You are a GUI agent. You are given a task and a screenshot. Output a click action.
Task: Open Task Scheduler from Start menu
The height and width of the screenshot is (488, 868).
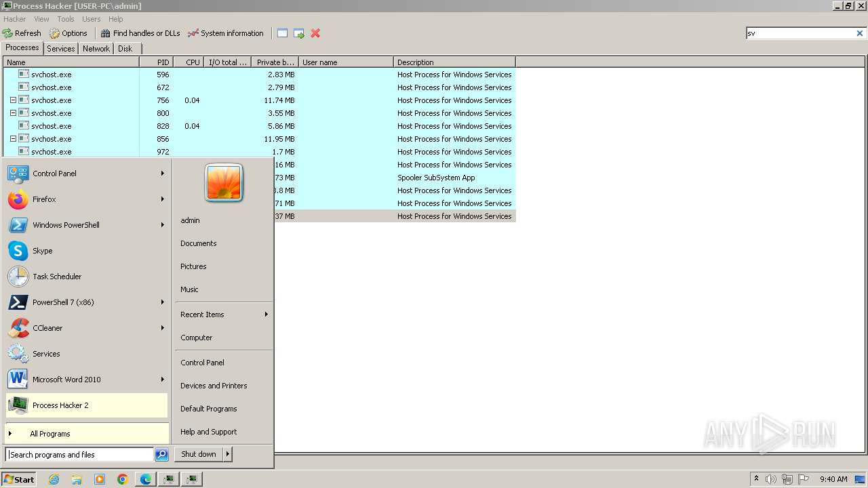(x=86, y=277)
